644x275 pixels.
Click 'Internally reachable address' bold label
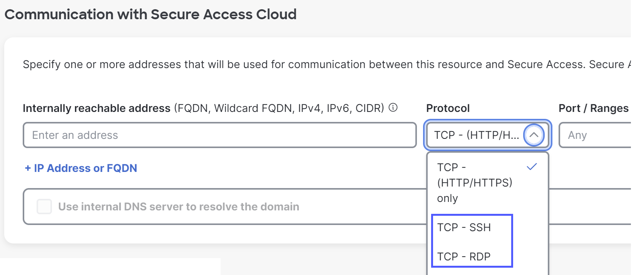tap(97, 108)
